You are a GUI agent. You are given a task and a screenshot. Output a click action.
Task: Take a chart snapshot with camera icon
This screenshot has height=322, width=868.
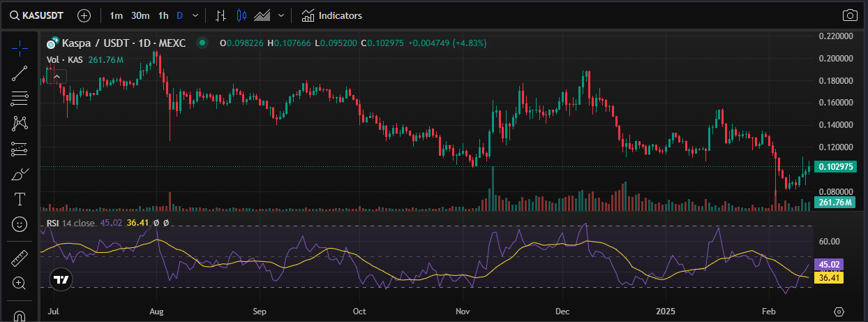click(850, 15)
